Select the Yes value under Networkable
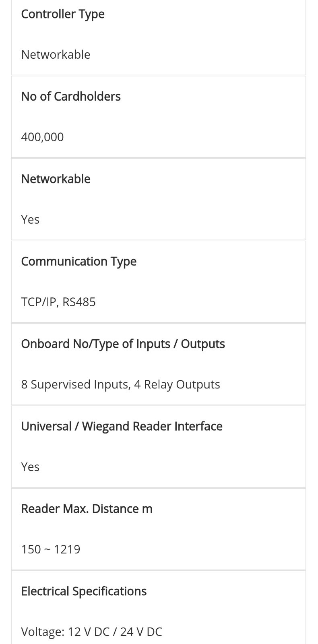The image size is (318, 644). (30, 219)
